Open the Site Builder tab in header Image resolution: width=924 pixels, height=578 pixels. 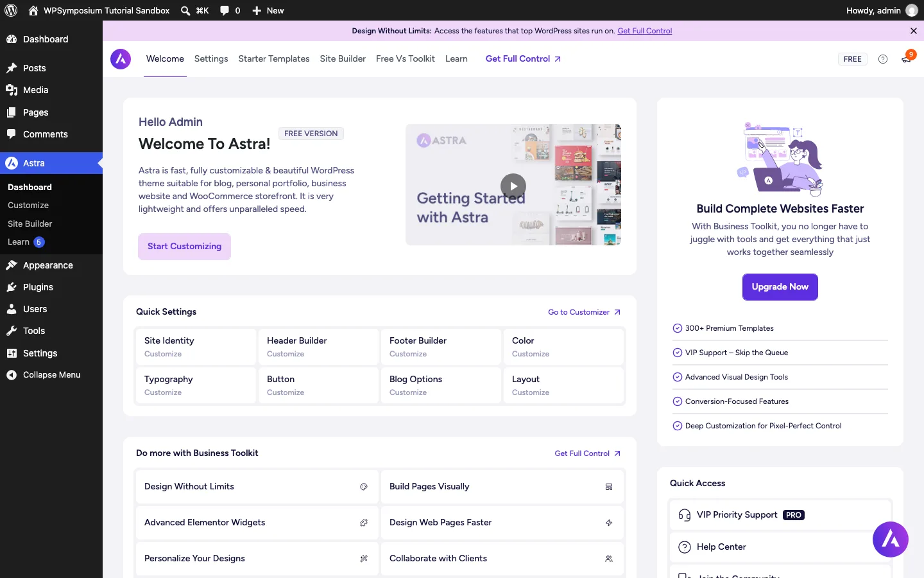tap(343, 59)
